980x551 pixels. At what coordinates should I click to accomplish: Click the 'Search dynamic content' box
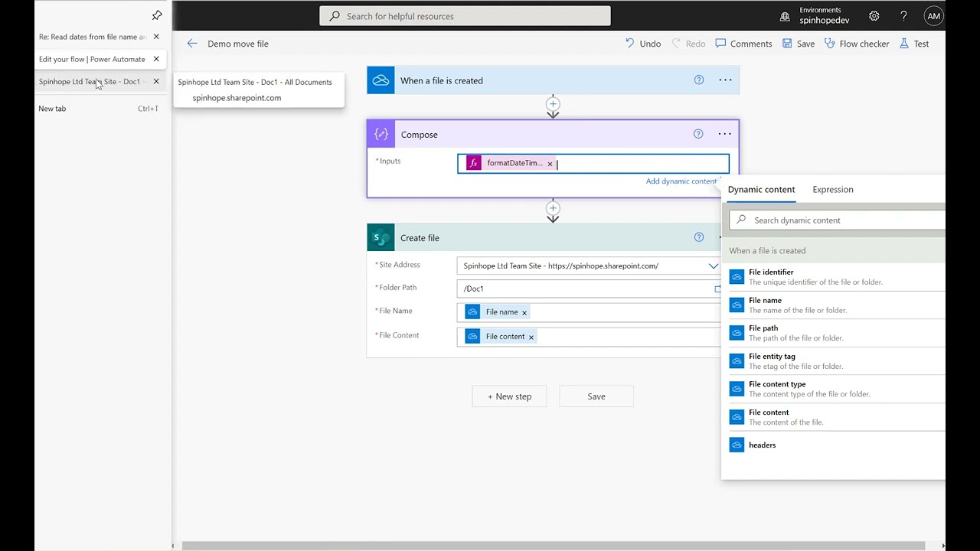pyautogui.click(x=838, y=220)
